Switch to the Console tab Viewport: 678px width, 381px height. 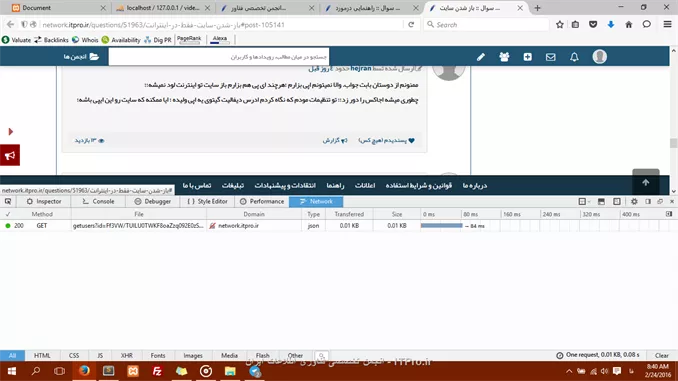point(98,202)
